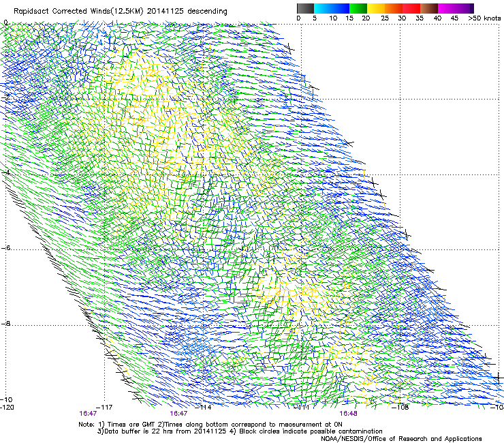This screenshot has width=504, height=443.
Task: Click the '-2' latitude axis label
Action: [6, 97]
